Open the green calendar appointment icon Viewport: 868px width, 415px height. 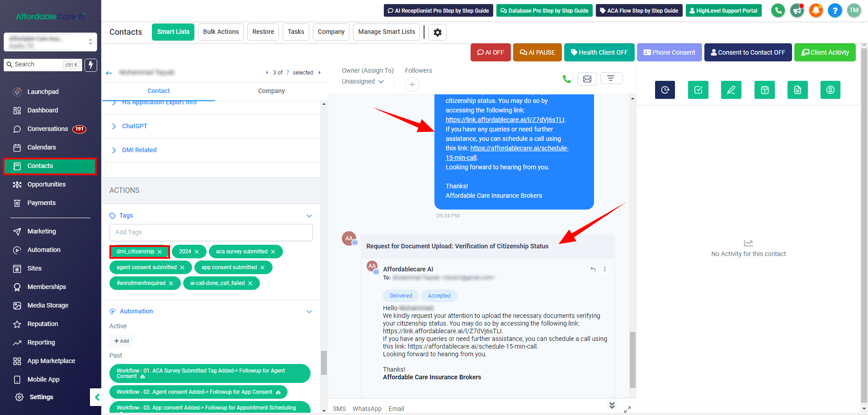(764, 90)
